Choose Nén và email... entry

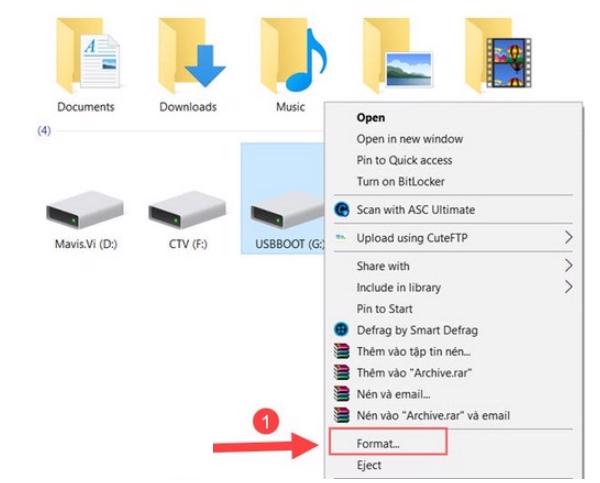pyautogui.click(x=393, y=394)
